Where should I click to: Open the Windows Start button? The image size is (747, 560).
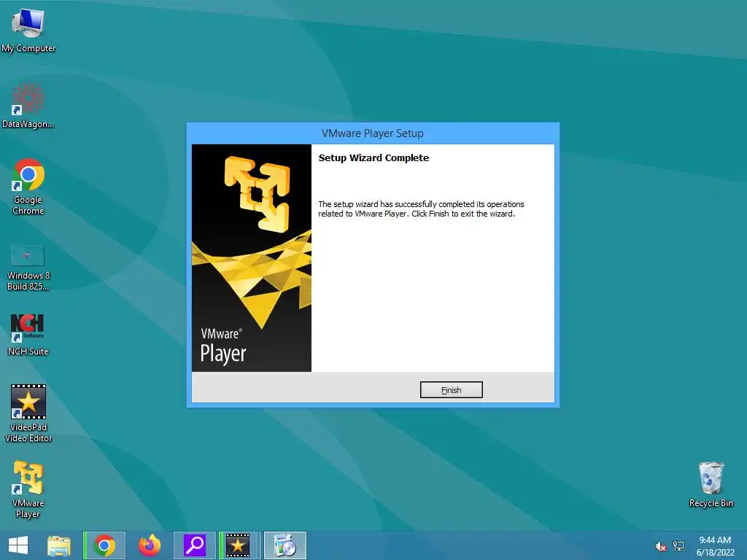18,545
